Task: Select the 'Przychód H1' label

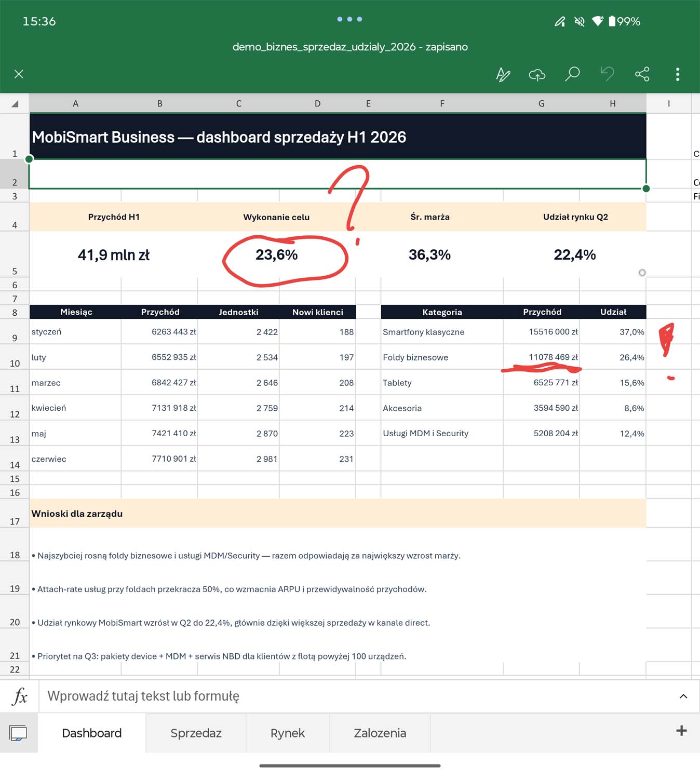Action: click(114, 217)
